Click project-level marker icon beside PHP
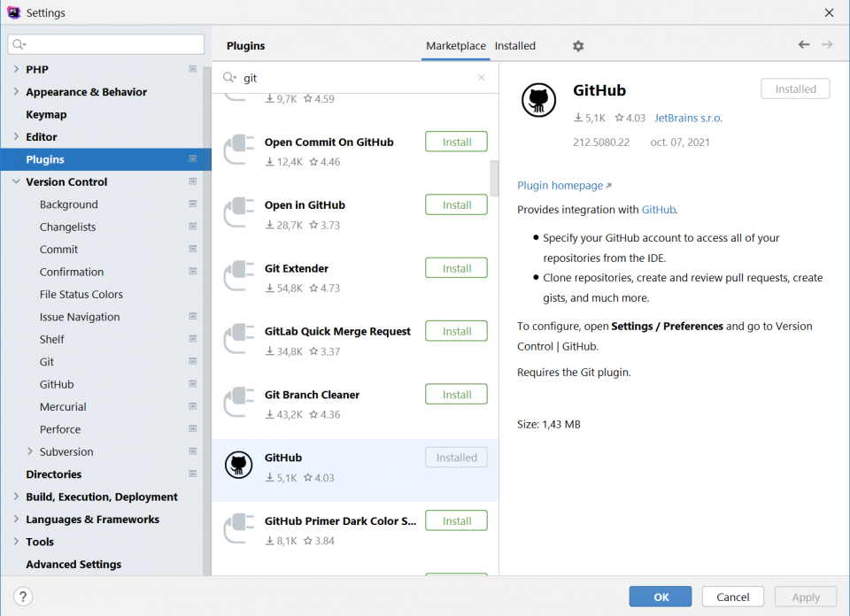The height and width of the screenshot is (616, 850). [x=192, y=69]
